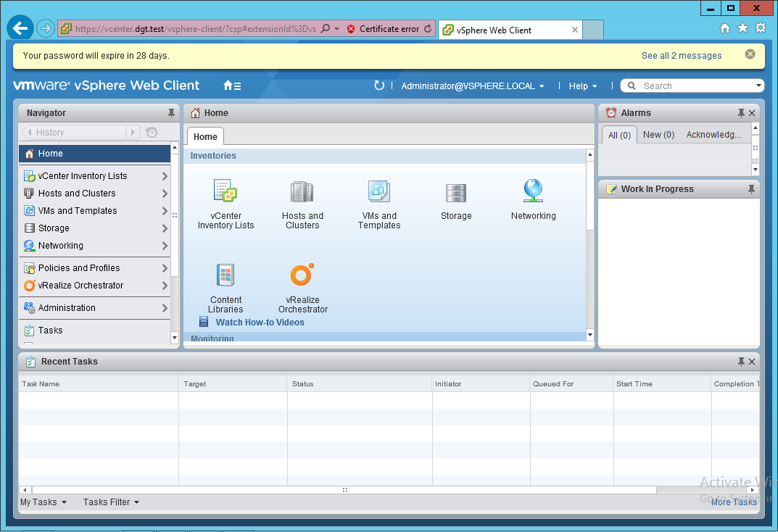This screenshot has height=532, width=778.
Task: Switch to New (0) alarms tab
Action: click(658, 134)
